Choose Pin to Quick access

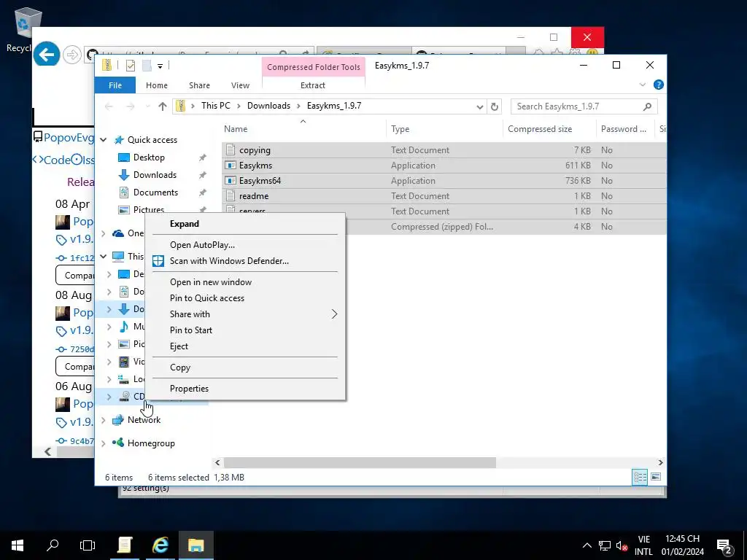coord(245,298)
